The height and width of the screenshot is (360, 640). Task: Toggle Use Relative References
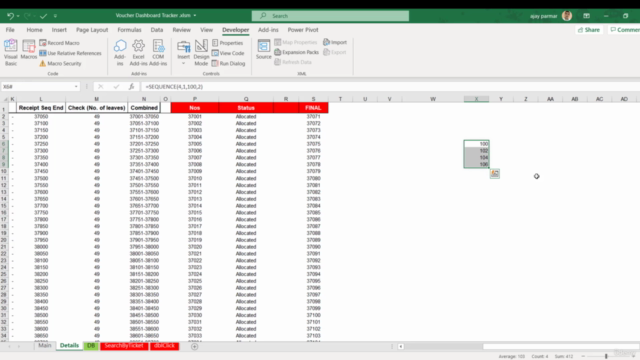pyautogui.click(x=70, y=53)
